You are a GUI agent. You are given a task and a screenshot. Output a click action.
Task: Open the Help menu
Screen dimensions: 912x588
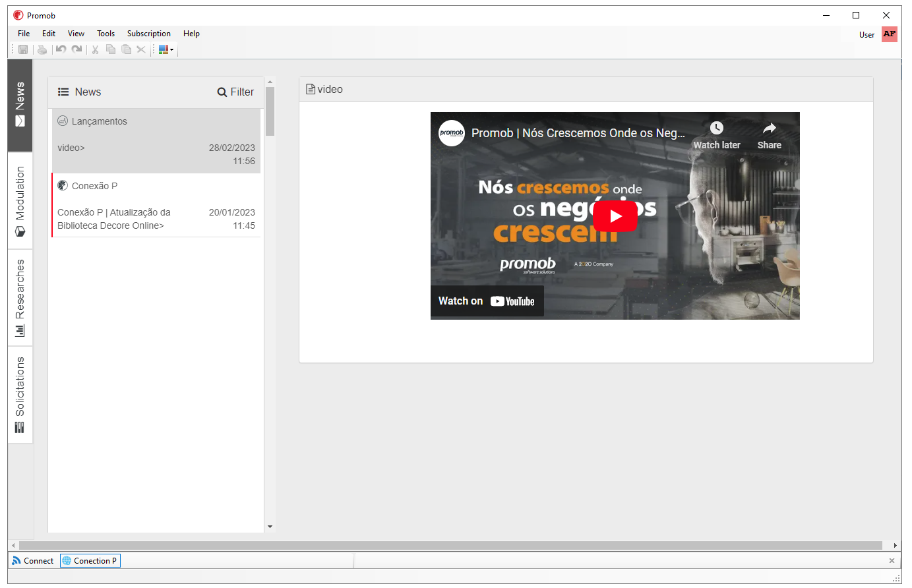[x=191, y=34]
